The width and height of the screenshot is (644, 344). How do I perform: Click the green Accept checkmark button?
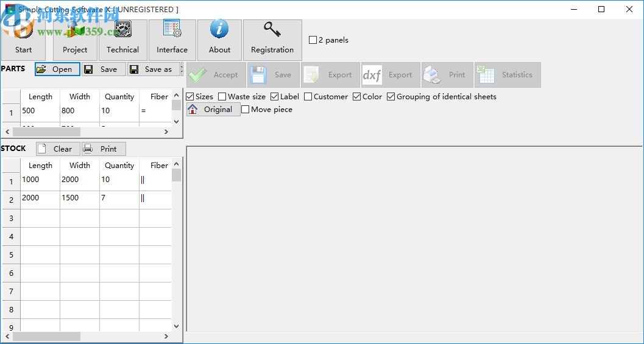pos(216,75)
